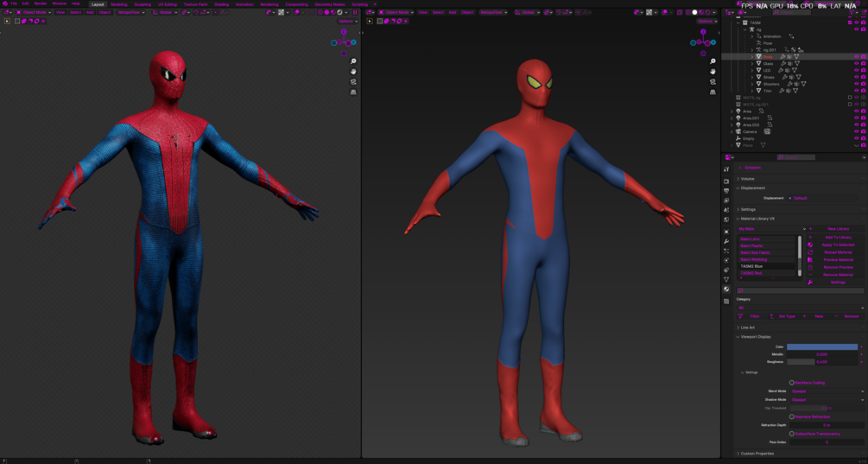Click the pan hand icon in left viewport
The image size is (868, 464).
point(353,72)
